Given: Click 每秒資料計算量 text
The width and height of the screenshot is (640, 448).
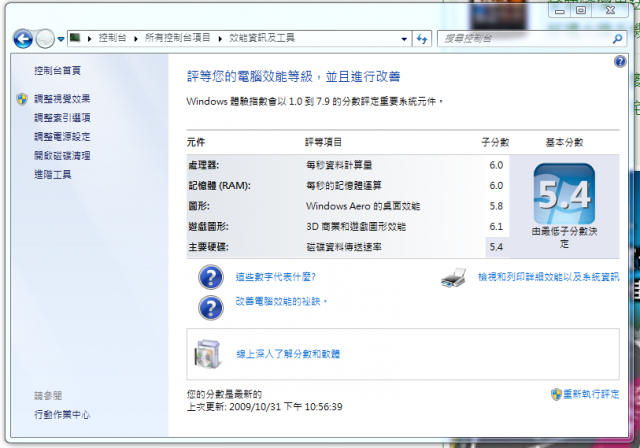Looking at the screenshot, I should pyautogui.click(x=339, y=165).
